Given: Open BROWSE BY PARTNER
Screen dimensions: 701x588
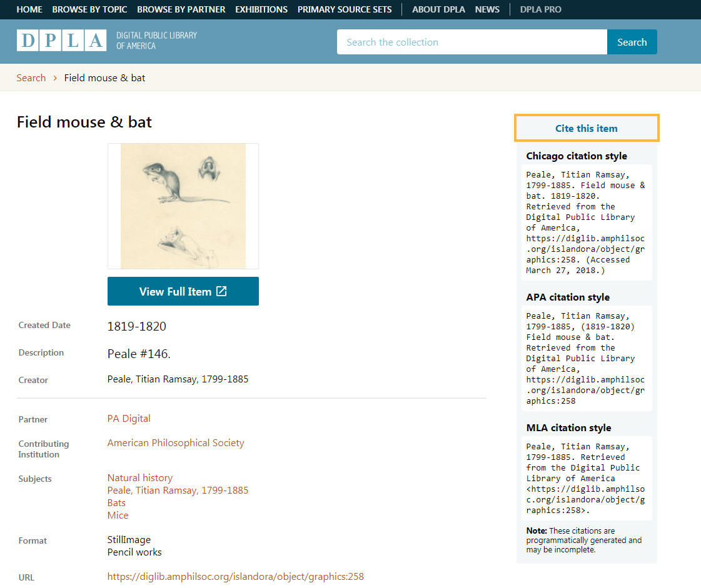Looking at the screenshot, I should 181,9.
